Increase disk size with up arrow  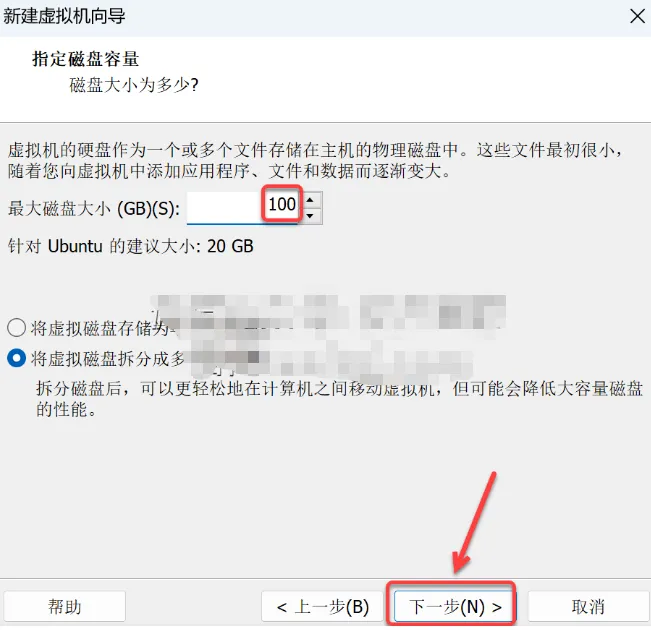pyautogui.click(x=310, y=201)
